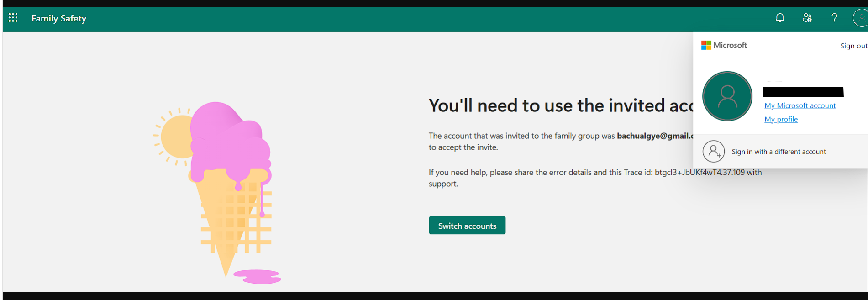Go to Family Safety home title

coord(59,18)
